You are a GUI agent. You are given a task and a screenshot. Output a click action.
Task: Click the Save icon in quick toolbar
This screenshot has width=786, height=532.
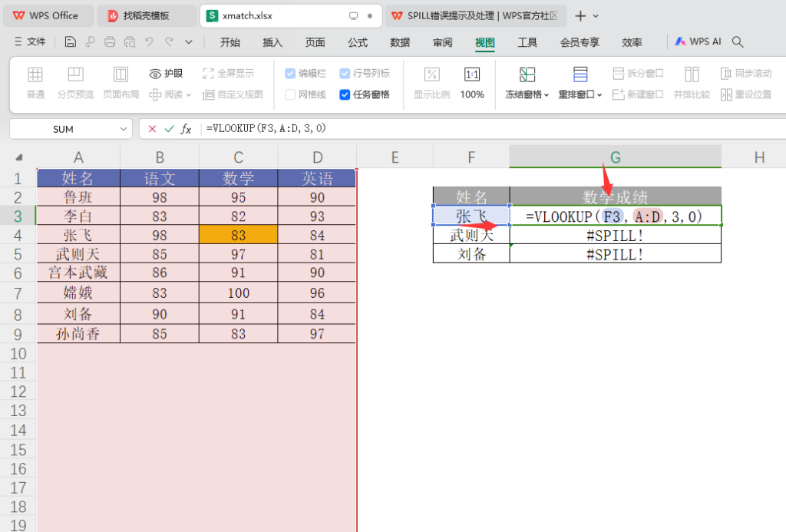70,42
